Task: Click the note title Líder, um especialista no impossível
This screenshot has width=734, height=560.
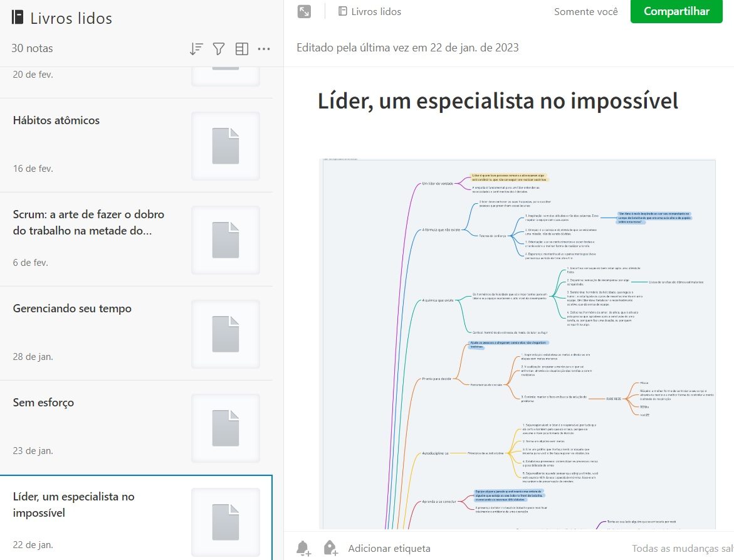Action: point(498,100)
